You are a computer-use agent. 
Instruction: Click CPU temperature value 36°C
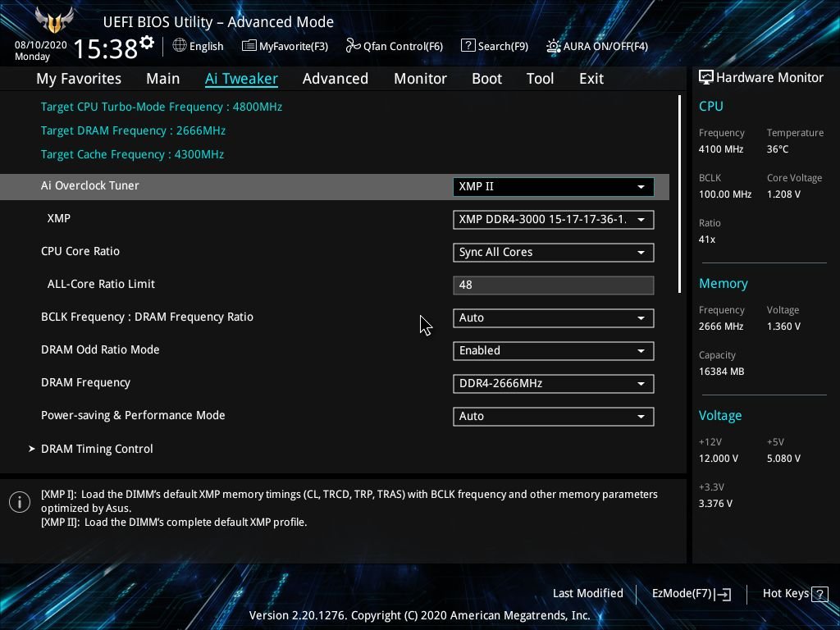pos(778,149)
